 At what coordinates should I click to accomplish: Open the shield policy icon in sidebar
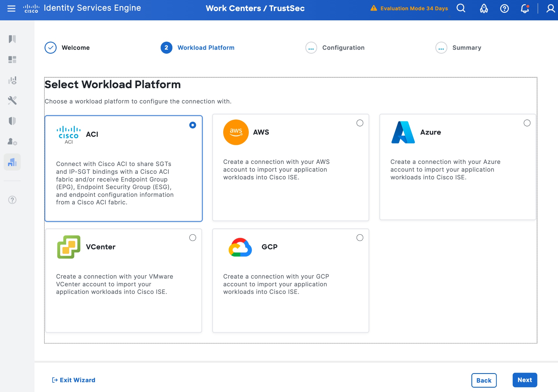12,121
